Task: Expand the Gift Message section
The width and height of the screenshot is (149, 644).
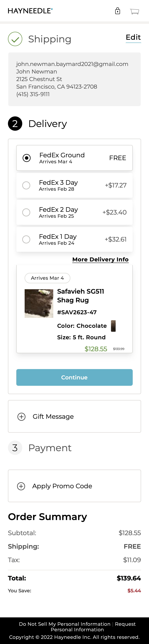Action: (53, 416)
